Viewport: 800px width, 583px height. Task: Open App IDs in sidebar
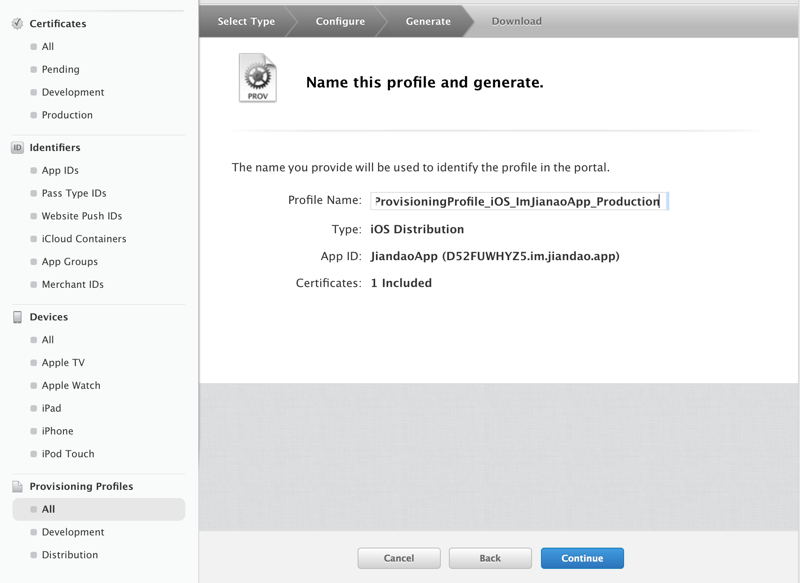click(x=60, y=171)
